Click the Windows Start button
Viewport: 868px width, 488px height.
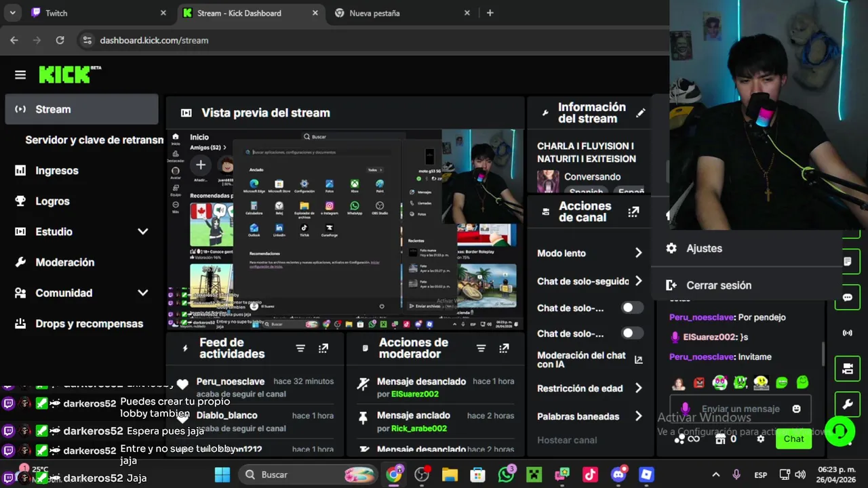(x=222, y=474)
